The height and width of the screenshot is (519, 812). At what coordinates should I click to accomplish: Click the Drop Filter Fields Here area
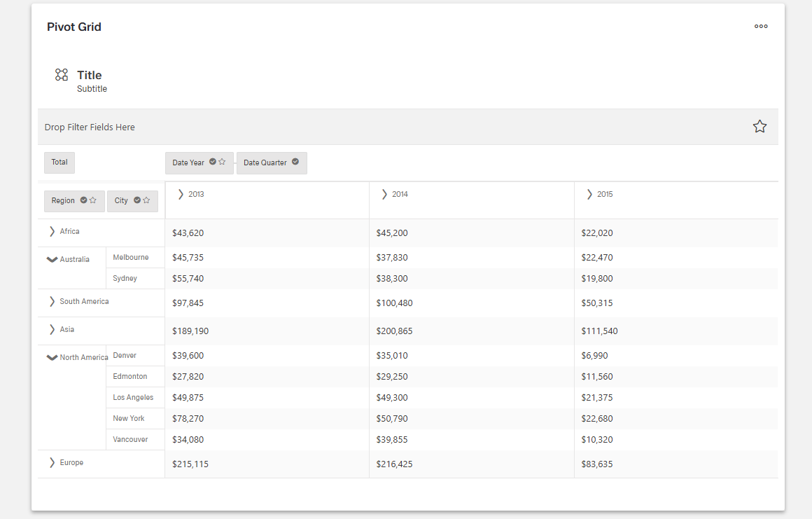tap(90, 127)
